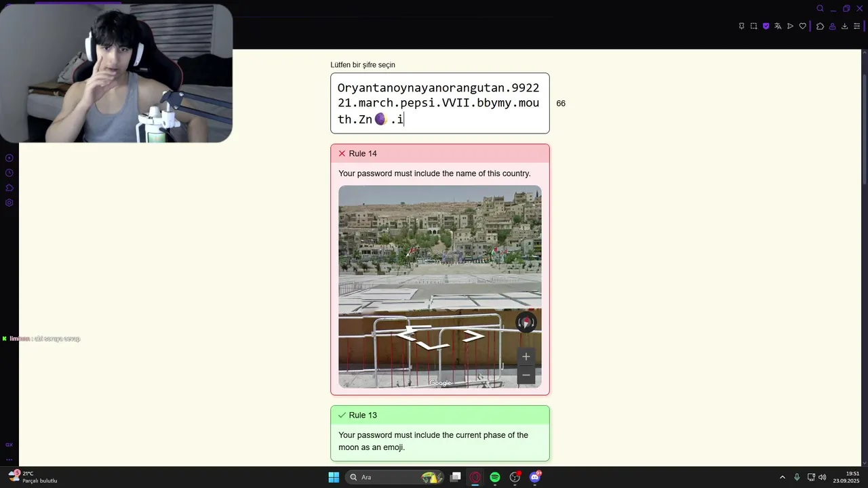Click the send/flow arrow icon
The height and width of the screenshot is (488, 868).
click(790, 26)
